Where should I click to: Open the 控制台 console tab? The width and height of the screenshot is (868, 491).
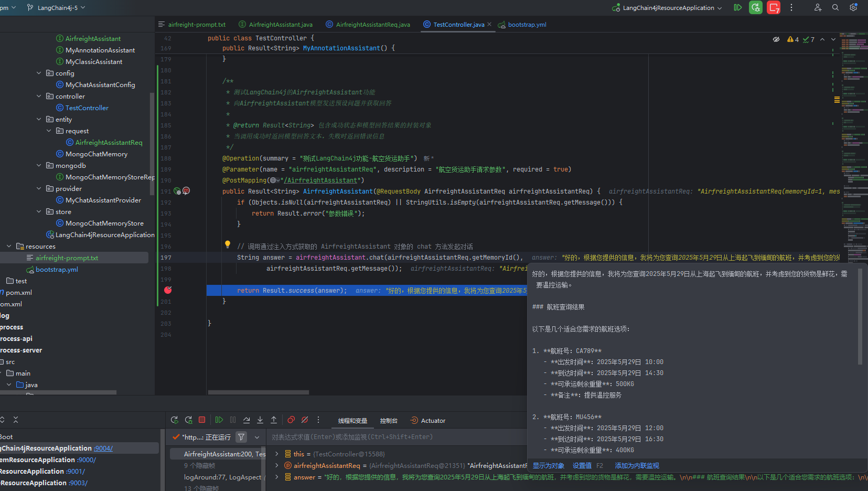389,421
